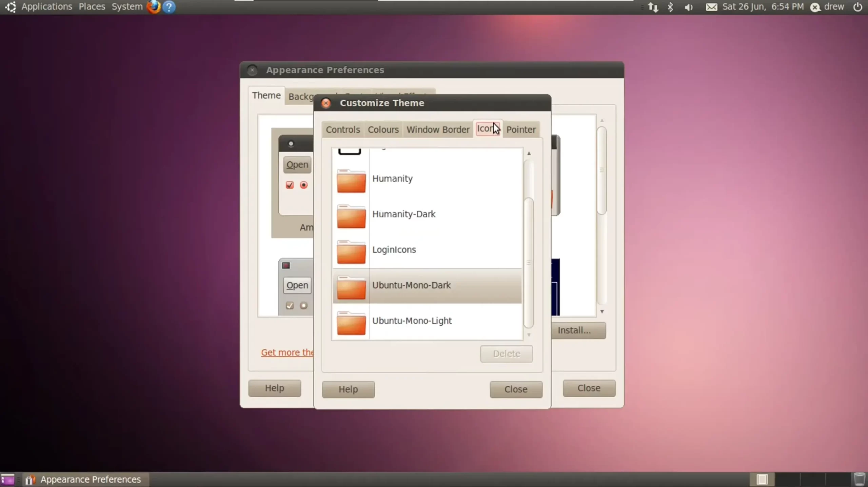Open the volume control icon
This screenshot has width=868, height=487.
click(688, 7)
